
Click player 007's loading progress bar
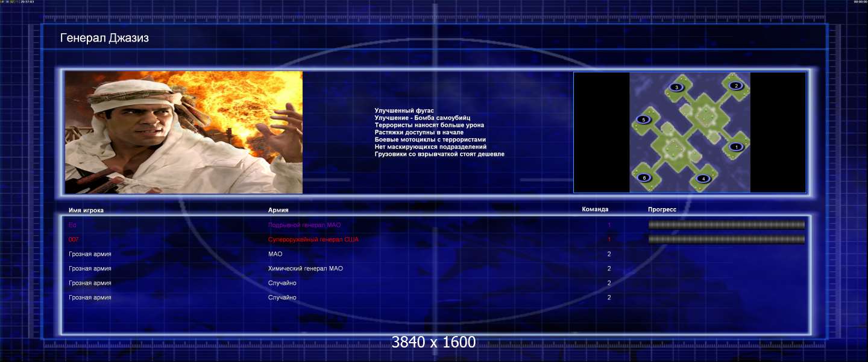pyautogui.click(x=726, y=240)
